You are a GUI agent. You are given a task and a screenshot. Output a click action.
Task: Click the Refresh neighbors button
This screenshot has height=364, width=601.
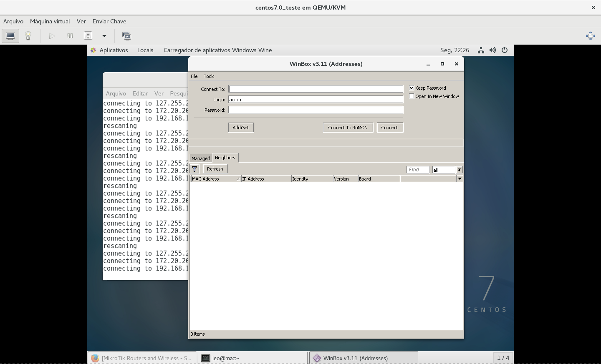[215, 169]
